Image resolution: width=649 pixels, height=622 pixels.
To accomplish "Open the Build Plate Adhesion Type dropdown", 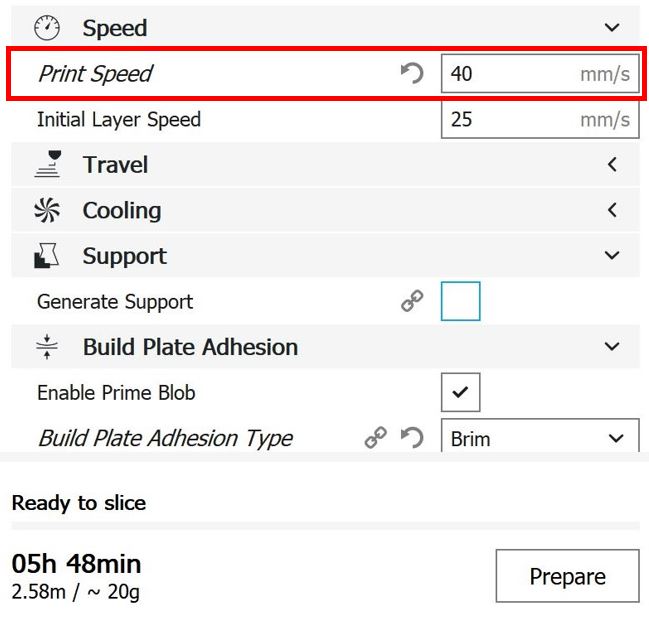I will (539, 438).
